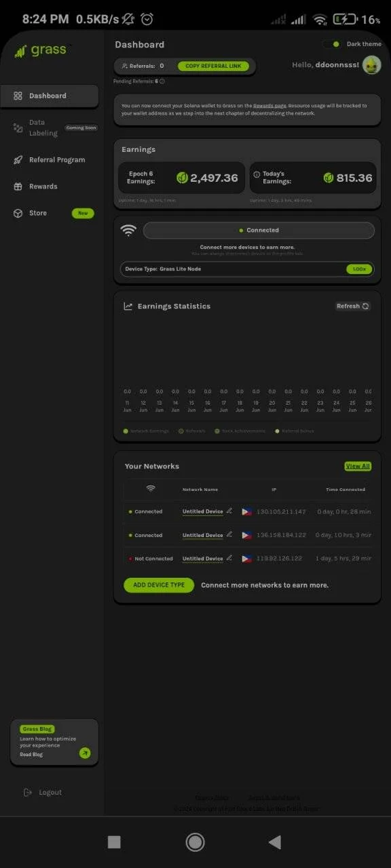The height and width of the screenshot is (868, 391).
Task: Toggle Referral Bonus legend series
Action: [294, 431]
